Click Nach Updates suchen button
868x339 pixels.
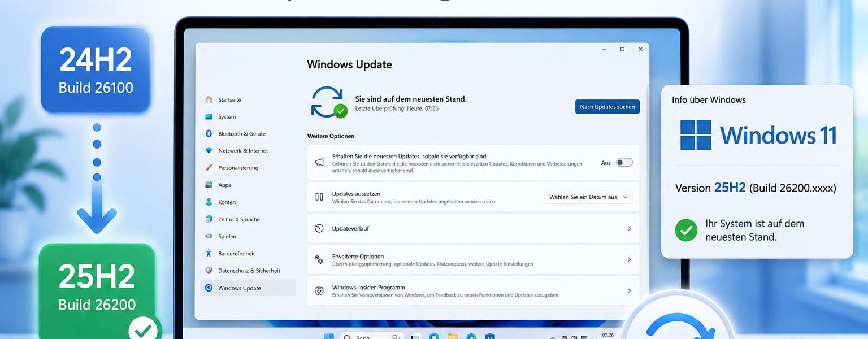[607, 106]
